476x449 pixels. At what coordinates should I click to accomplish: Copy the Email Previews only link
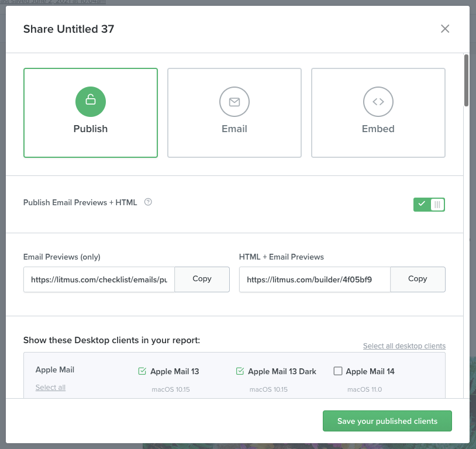[x=202, y=279]
